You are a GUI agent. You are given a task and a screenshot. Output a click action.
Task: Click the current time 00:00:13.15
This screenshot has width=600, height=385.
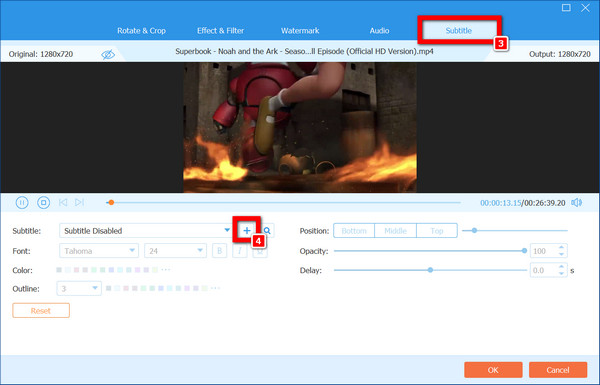click(x=501, y=203)
